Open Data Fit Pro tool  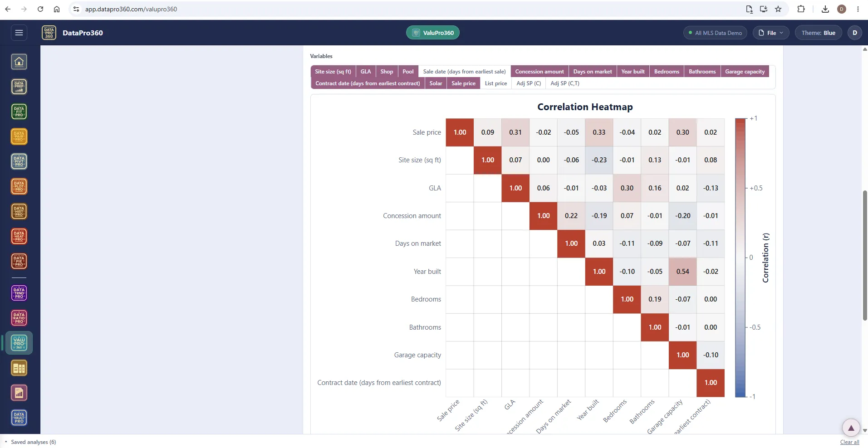click(x=19, y=112)
